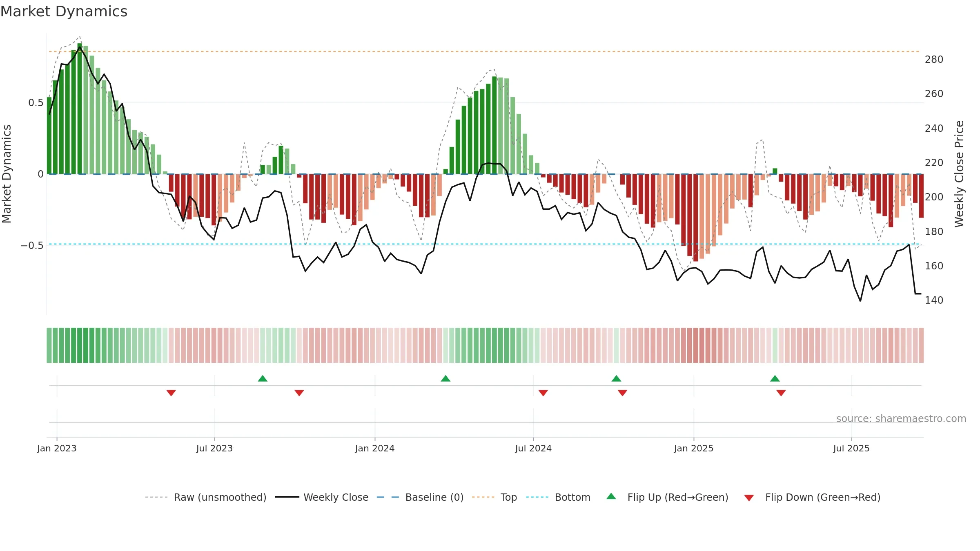Viewport: 980px width, 551px height.
Task: Click the red Flip Down marker near April 2025
Action: pos(781,393)
